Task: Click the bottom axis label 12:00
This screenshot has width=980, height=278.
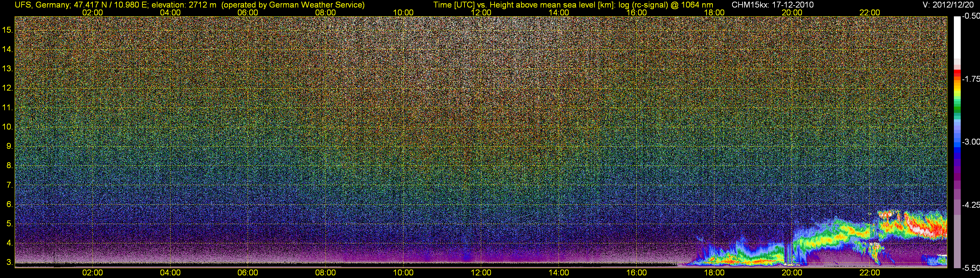Action: pyautogui.click(x=481, y=273)
